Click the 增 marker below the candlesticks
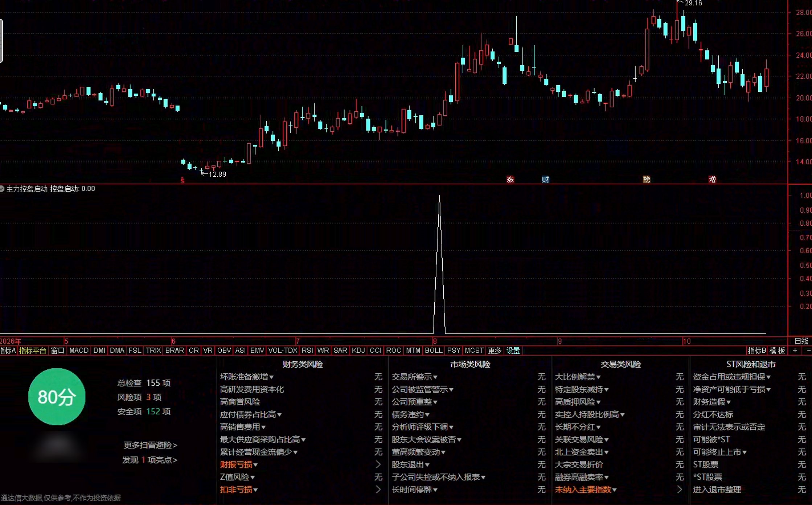This screenshot has width=812, height=505. click(712, 180)
